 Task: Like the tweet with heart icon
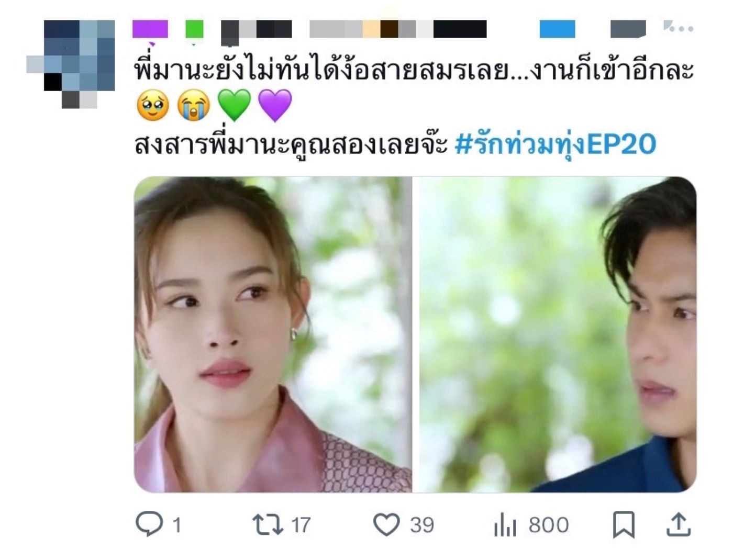point(386,524)
